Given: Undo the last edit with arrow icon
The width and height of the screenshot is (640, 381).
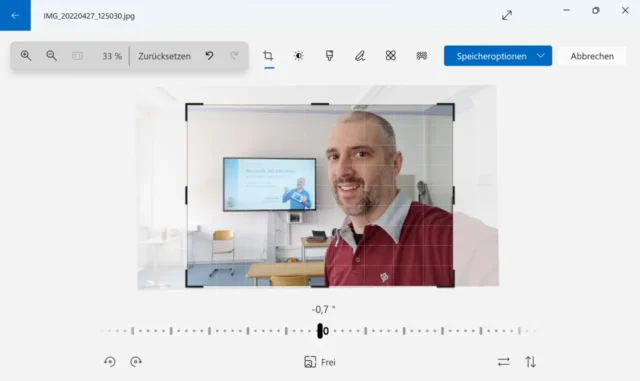Looking at the screenshot, I should click(209, 56).
